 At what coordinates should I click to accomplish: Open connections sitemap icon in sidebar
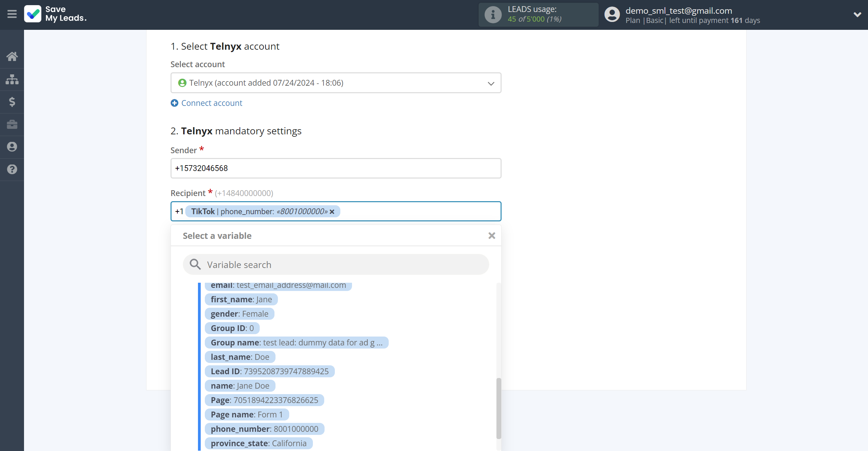click(12, 79)
